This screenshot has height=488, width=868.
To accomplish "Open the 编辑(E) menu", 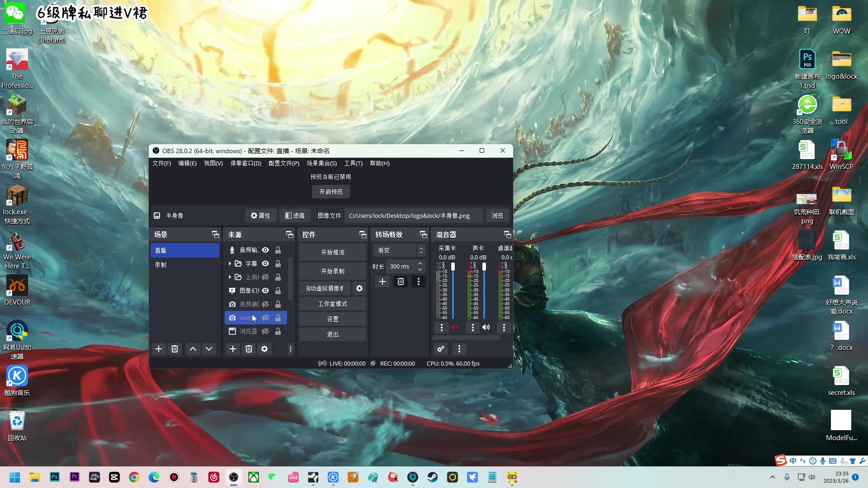I will 187,163.
